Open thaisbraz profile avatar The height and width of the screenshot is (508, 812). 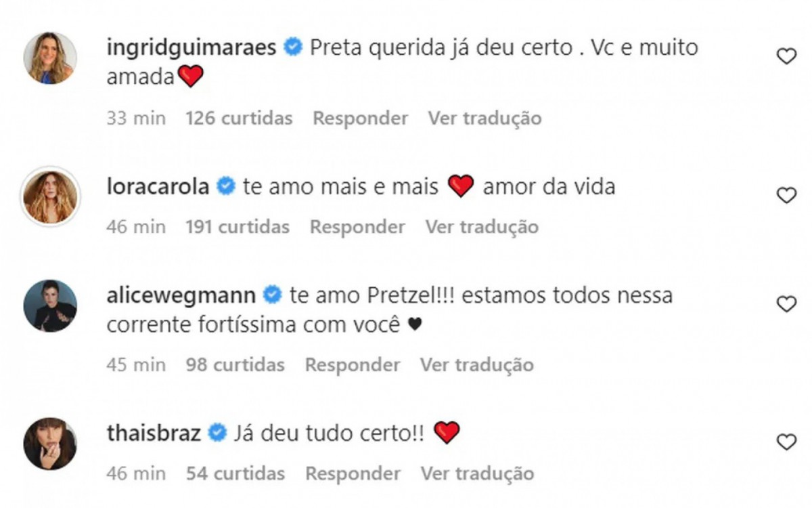[x=50, y=443]
